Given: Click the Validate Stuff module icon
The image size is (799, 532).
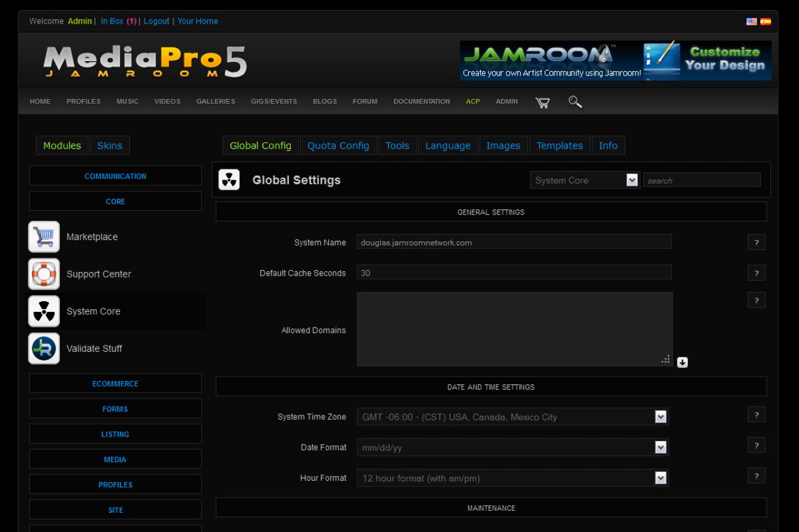Looking at the screenshot, I should click(44, 349).
